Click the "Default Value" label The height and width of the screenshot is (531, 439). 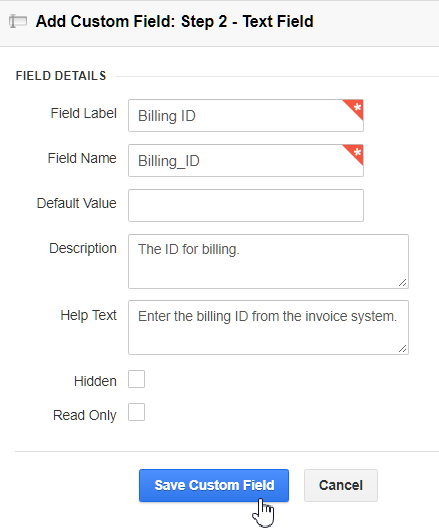coord(77,203)
